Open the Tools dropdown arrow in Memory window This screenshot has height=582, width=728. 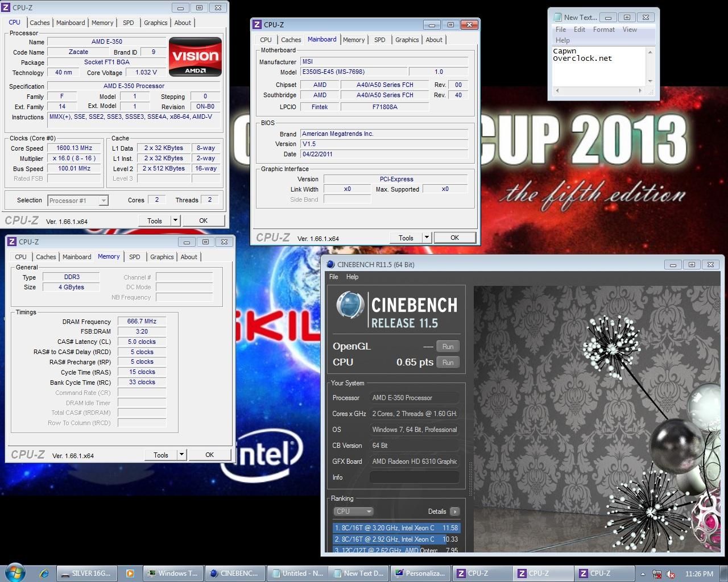[181, 455]
